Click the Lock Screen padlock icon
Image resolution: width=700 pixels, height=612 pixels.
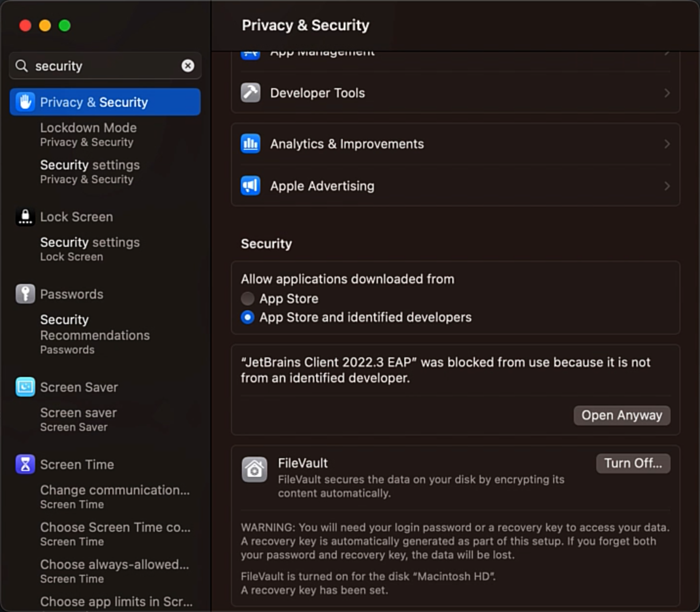point(25,216)
